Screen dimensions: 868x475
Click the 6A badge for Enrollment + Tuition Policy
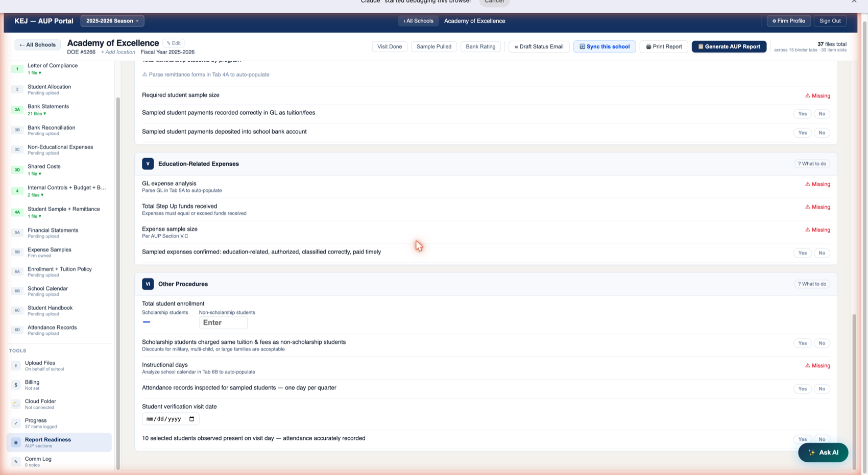17,271
